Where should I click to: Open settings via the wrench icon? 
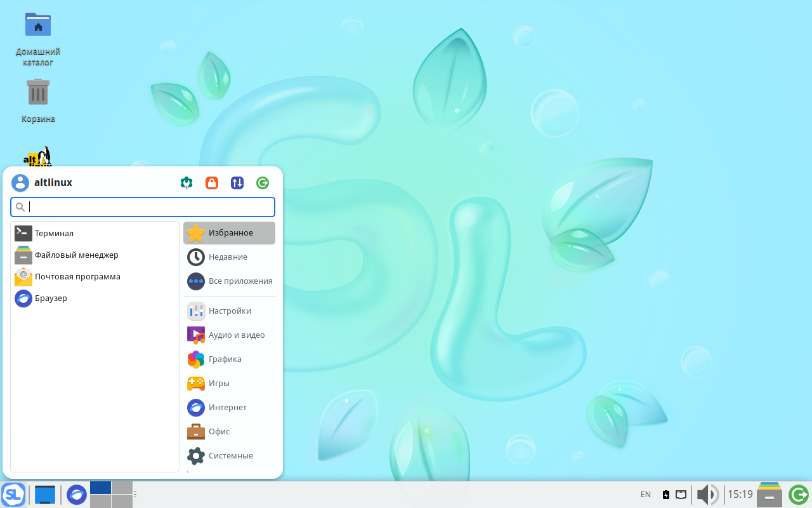186,182
